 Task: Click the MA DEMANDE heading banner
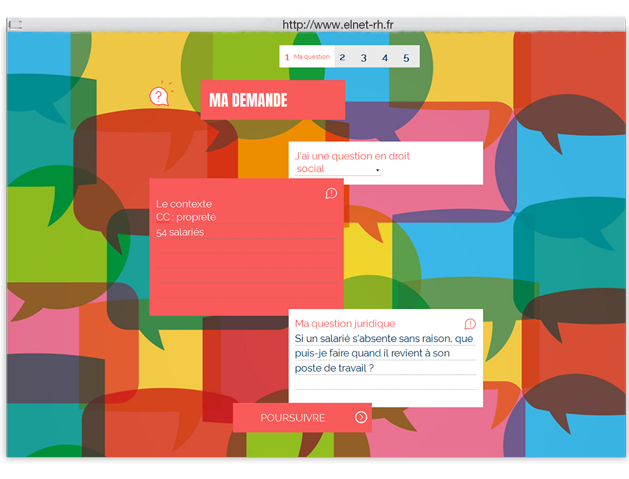pyautogui.click(x=273, y=100)
